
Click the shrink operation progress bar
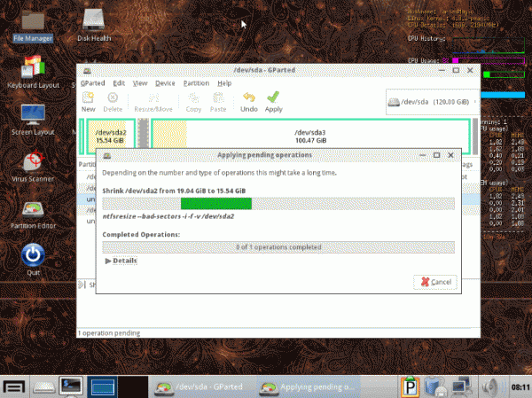278,204
